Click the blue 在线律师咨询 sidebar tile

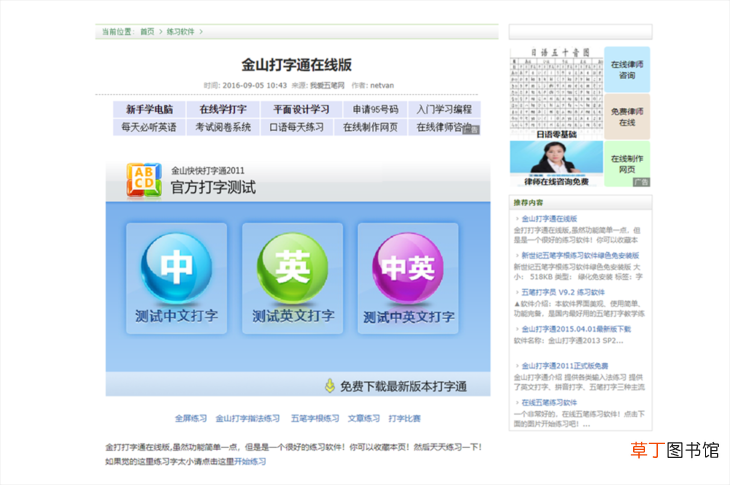point(627,69)
